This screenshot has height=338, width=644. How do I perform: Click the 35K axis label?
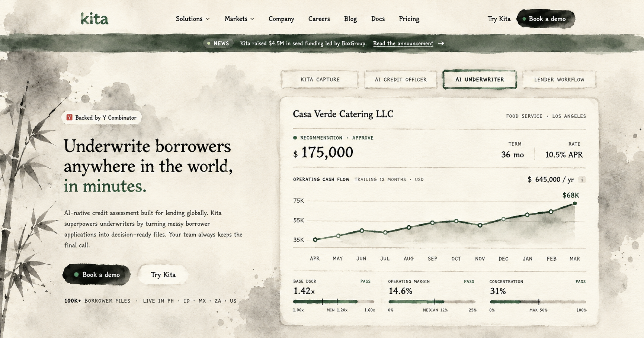point(299,240)
